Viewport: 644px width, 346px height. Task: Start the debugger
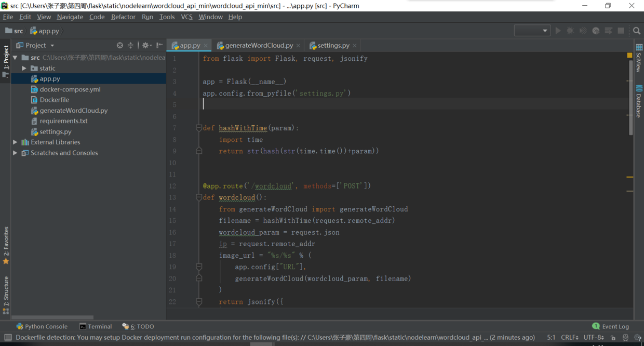coord(570,31)
